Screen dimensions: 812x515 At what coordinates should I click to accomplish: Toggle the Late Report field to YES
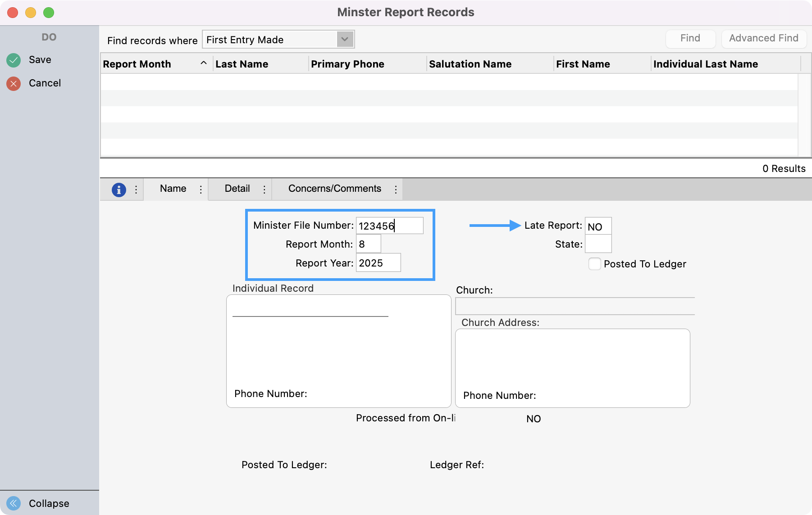coord(598,226)
